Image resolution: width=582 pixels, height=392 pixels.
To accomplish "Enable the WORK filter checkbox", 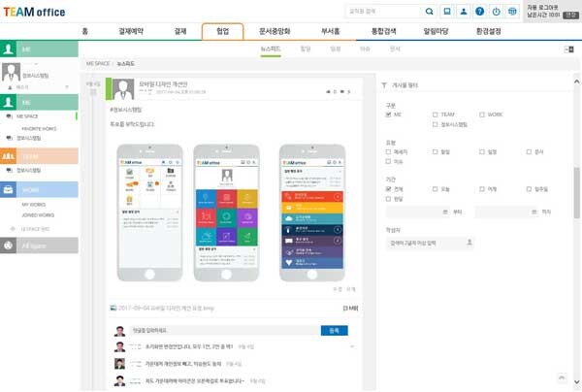I will (480, 114).
